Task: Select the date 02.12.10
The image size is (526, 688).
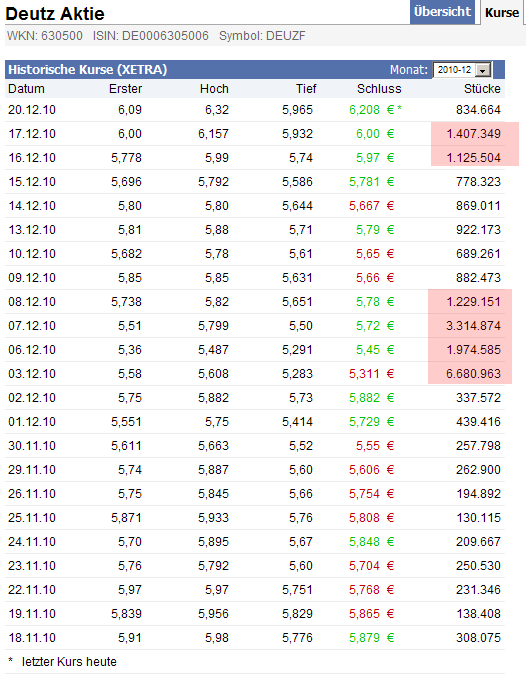Action: (x=32, y=398)
